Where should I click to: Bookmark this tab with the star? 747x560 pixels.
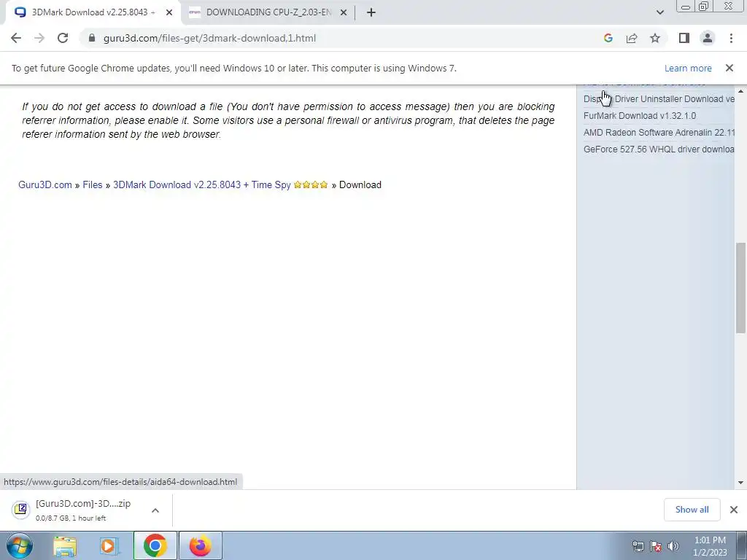coord(655,38)
